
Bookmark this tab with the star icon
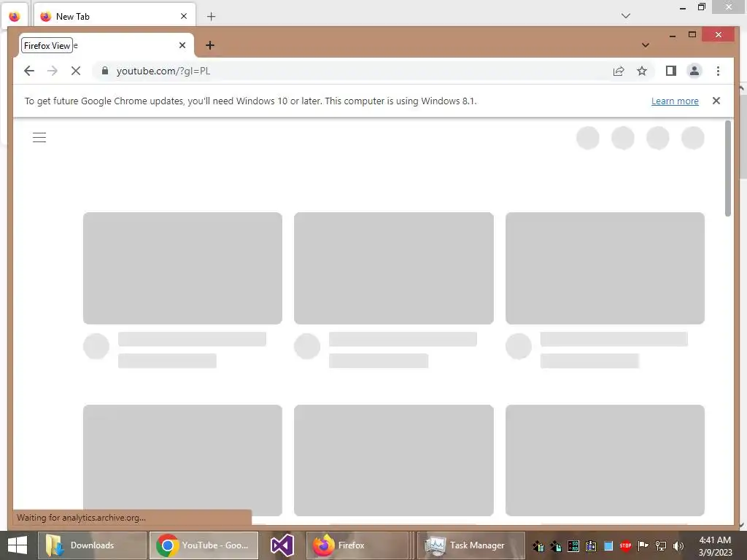(642, 71)
